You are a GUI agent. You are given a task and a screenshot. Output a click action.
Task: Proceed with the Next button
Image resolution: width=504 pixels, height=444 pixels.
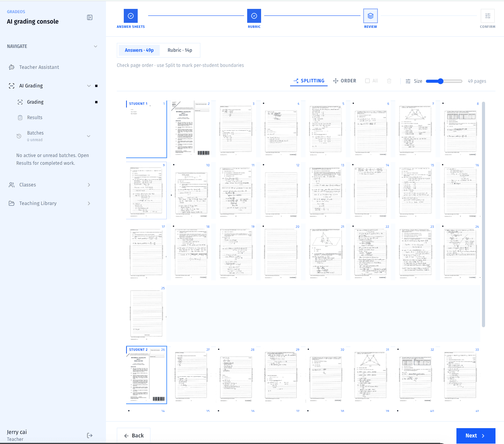coord(476,435)
